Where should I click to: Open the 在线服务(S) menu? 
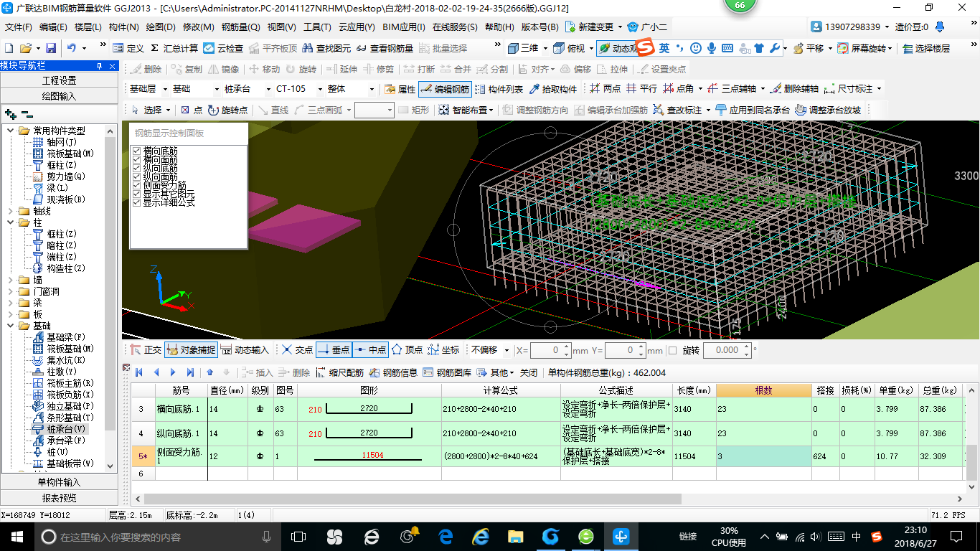click(x=455, y=27)
